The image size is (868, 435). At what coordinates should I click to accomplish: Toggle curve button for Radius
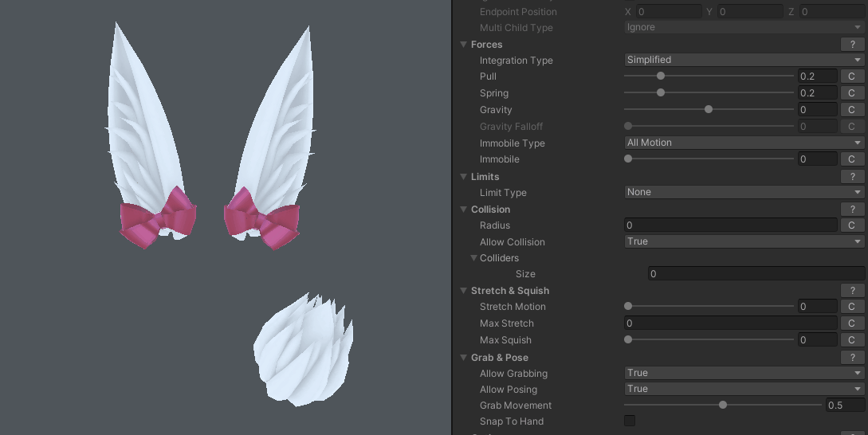click(x=851, y=225)
